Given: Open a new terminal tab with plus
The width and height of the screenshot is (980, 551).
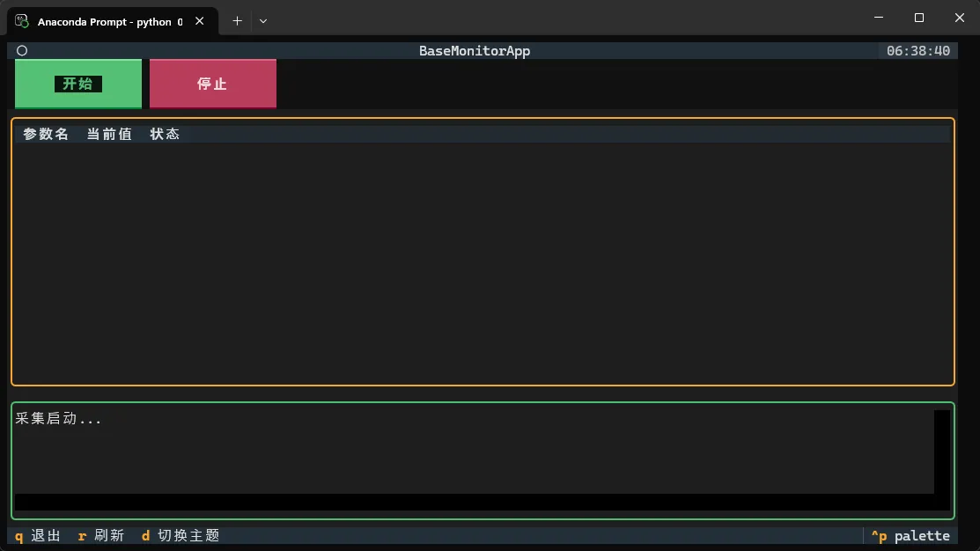Looking at the screenshot, I should coord(237,20).
